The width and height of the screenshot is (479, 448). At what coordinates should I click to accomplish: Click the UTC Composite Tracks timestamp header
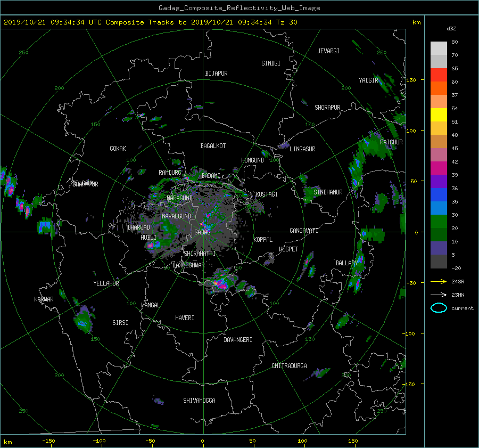point(150,22)
